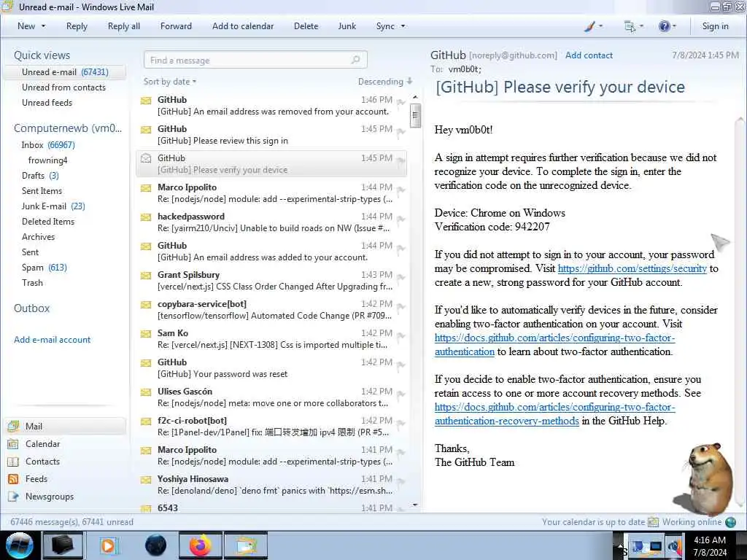
Task: Click the search magnifier icon
Action: 355,60
